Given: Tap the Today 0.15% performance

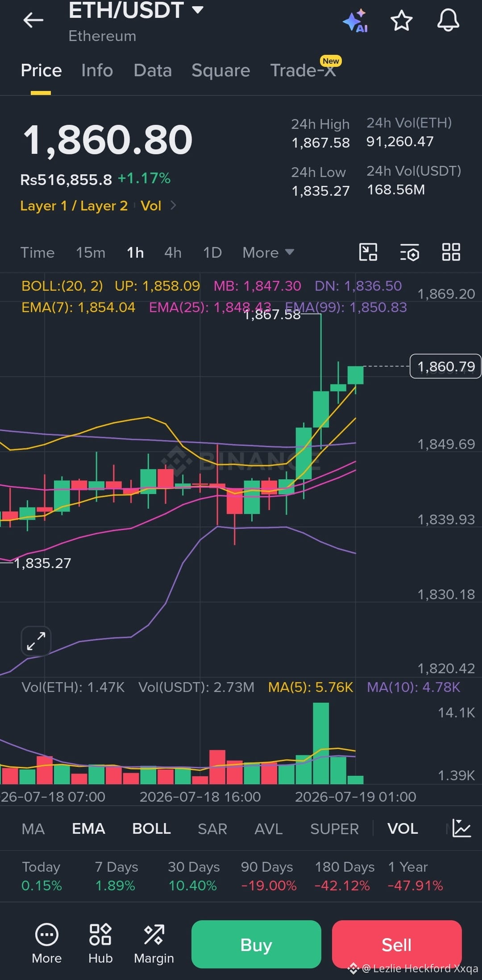Looking at the screenshot, I should point(42,876).
